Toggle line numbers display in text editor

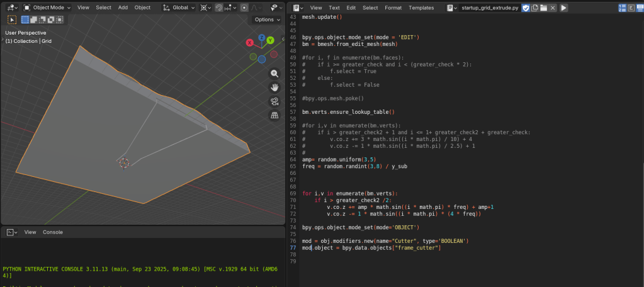621,8
